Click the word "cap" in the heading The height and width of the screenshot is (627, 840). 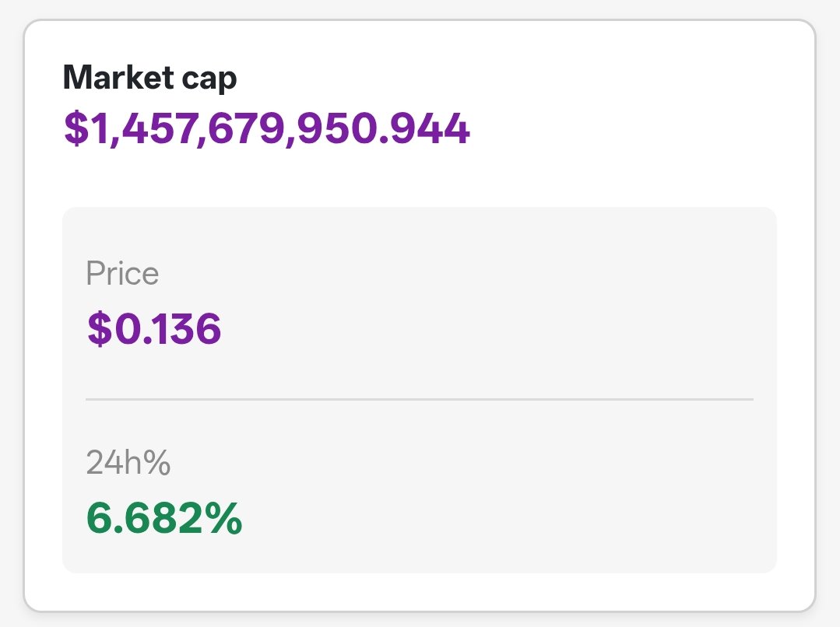[x=209, y=80]
